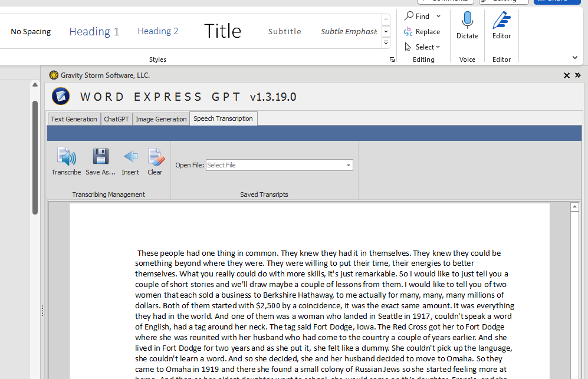The height and width of the screenshot is (379, 588).
Task: Click the double-chevron pane options button
Action: (x=578, y=75)
